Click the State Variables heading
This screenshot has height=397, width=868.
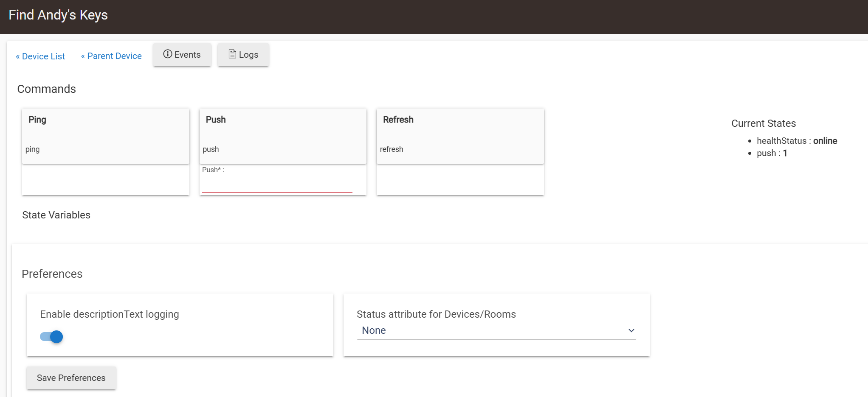pos(56,215)
